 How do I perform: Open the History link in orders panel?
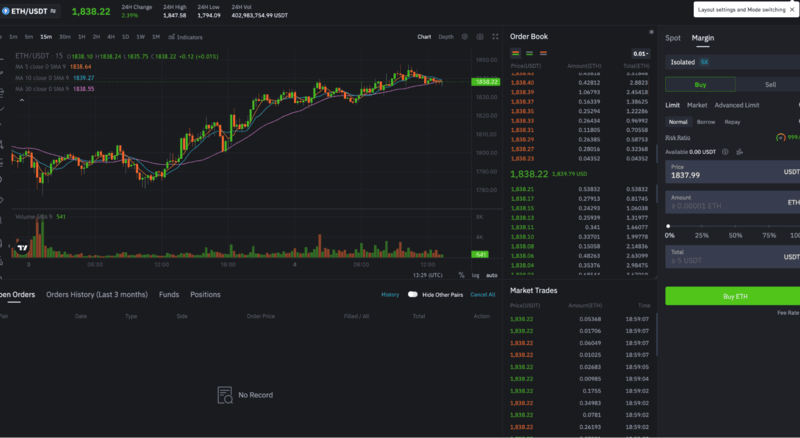(390, 295)
